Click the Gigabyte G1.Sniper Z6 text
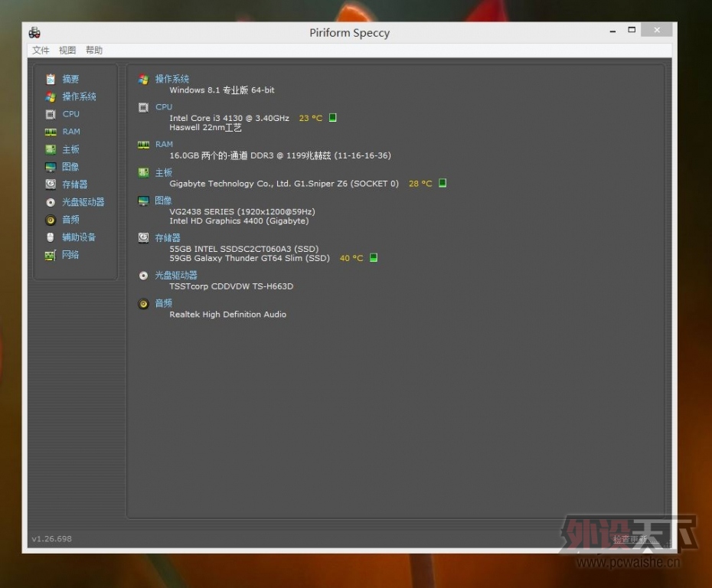The image size is (712, 588). 284,184
